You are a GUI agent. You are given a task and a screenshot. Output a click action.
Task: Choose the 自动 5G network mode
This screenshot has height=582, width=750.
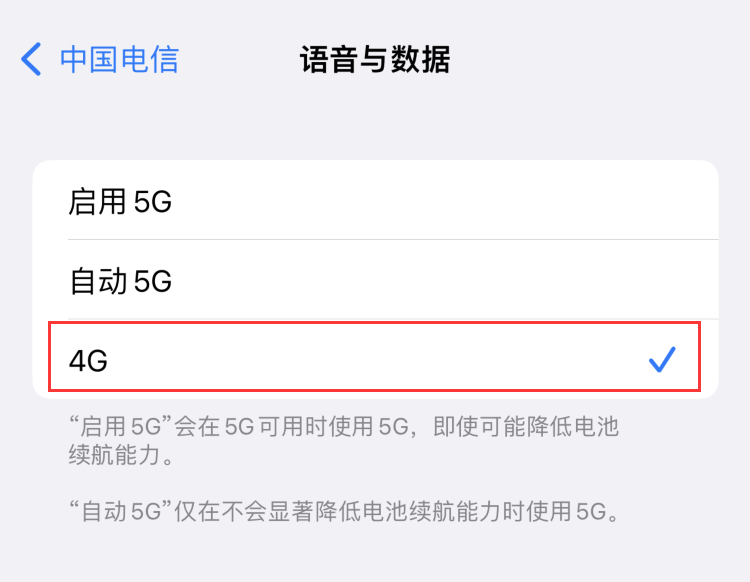(375, 282)
